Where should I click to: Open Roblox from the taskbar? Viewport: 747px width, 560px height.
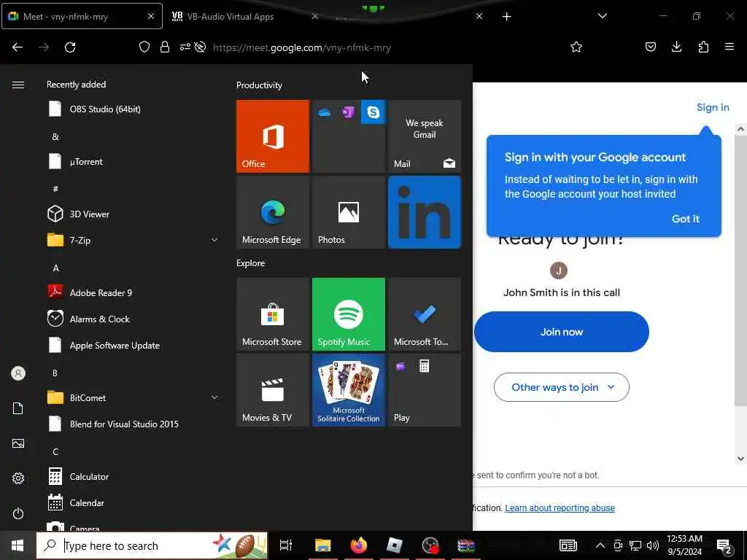[395, 545]
